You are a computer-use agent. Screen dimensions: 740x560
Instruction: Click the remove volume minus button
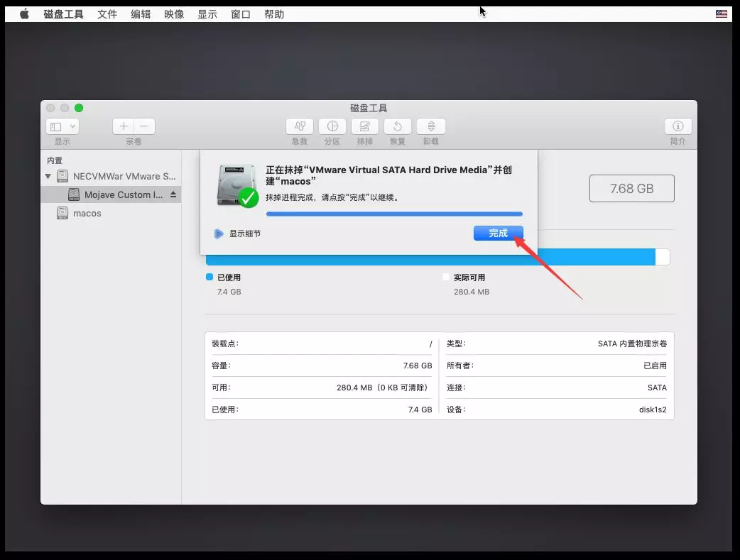point(144,126)
